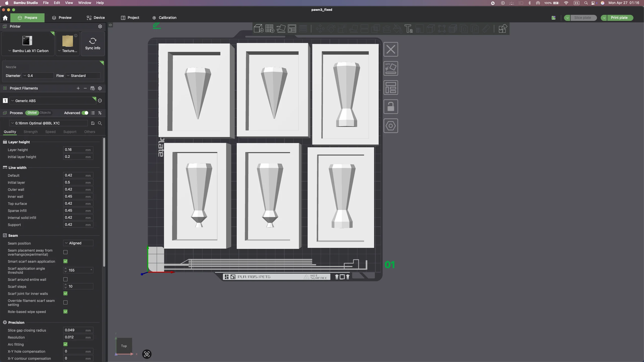Open the Textured plate type dropdown
This screenshot has width=644, height=362.
click(68, 43)
